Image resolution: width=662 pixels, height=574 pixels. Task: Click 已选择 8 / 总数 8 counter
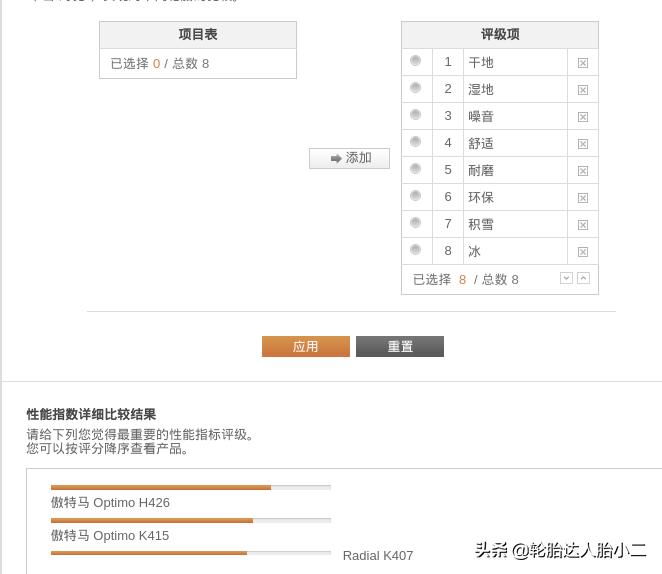[x=466, y=279]
